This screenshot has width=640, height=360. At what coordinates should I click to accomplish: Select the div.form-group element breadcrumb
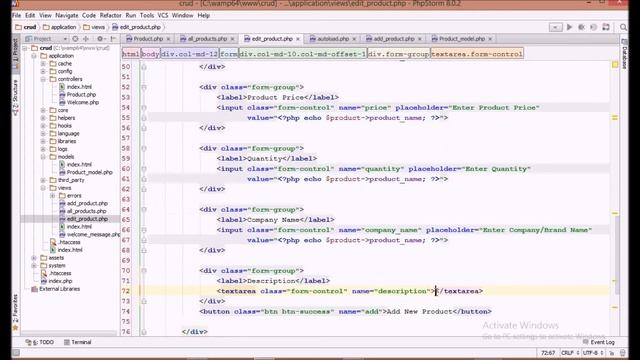(398, 54)
